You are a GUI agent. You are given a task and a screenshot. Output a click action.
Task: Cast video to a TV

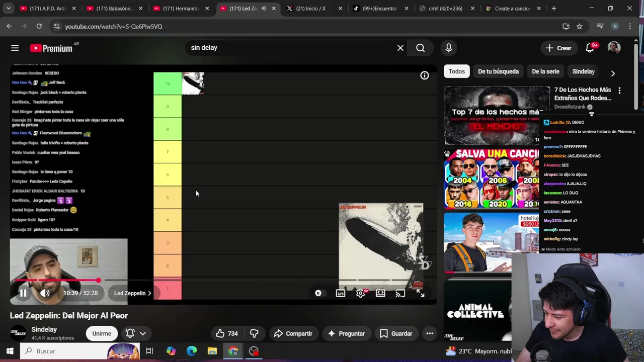(x=400, y=293)
